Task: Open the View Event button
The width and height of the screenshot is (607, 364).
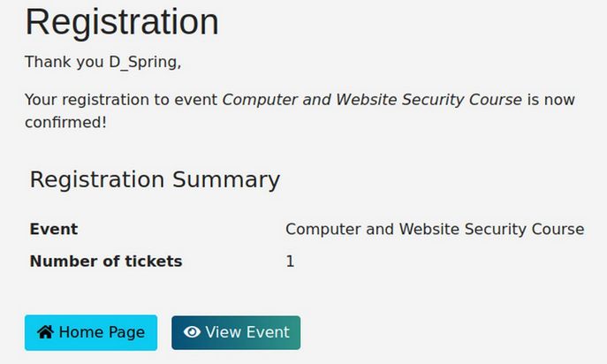Action: coord(236,332)
